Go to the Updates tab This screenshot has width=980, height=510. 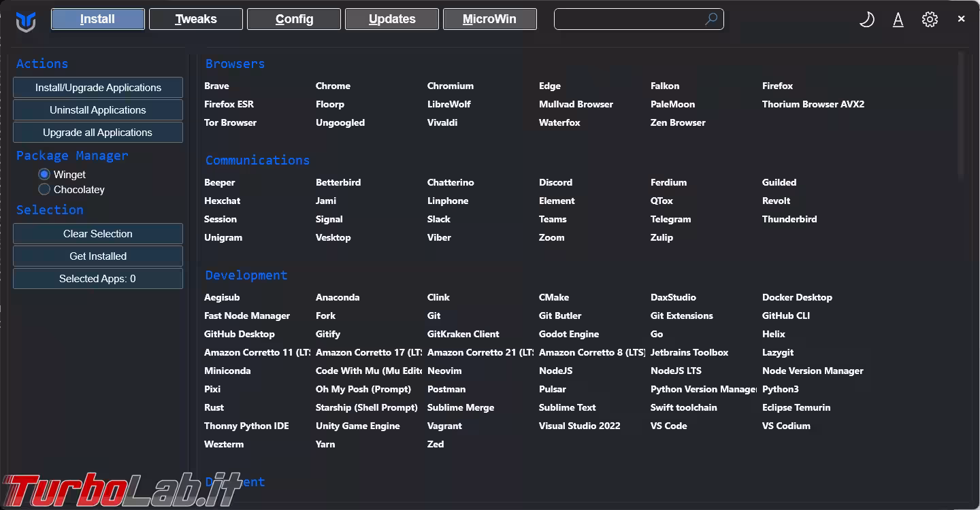[392, 19]
